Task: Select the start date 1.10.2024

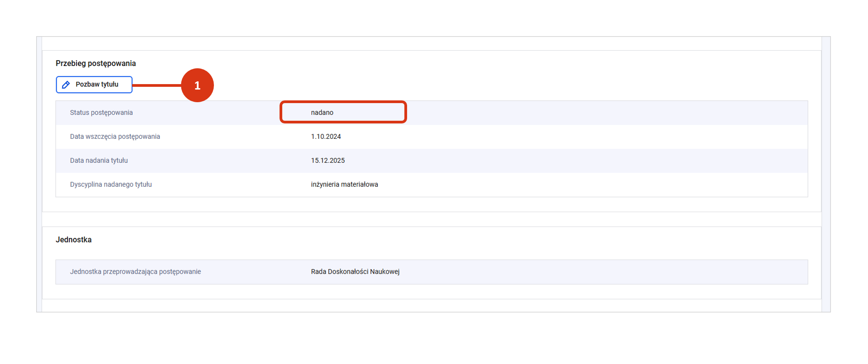Action: pyautogui.click(x=326, y=137)
